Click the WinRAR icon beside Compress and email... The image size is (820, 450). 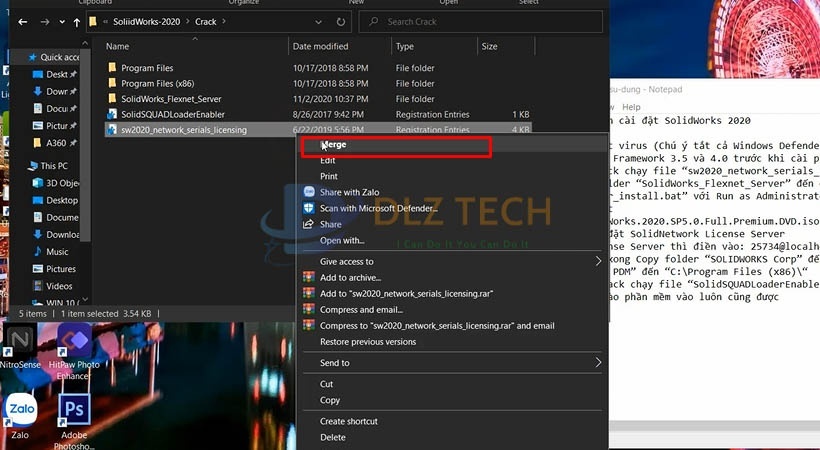coord(309,309)
